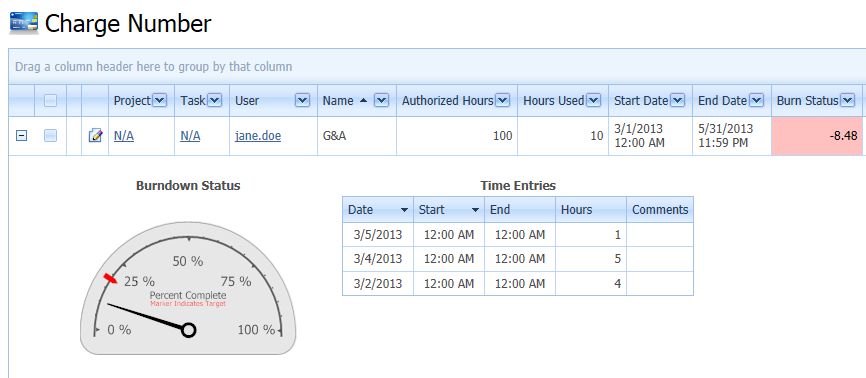Click the N/A link under Project

[124, 135]
